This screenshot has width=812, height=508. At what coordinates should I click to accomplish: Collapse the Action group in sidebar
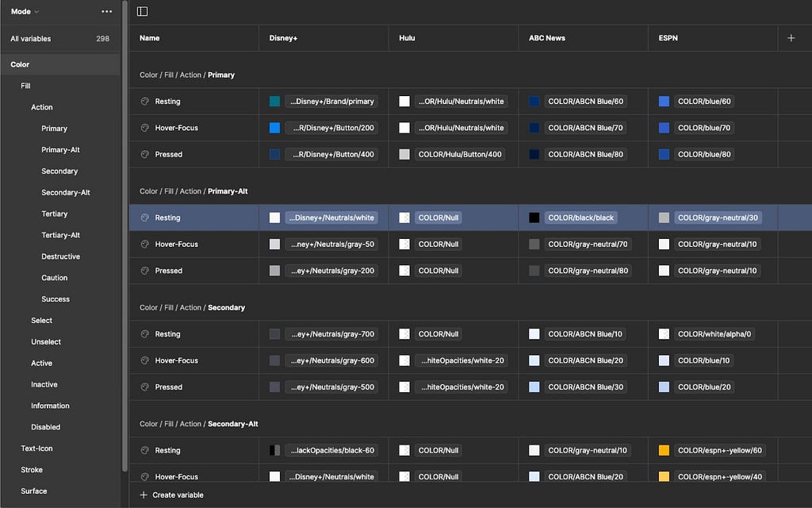tap(42, 107)
